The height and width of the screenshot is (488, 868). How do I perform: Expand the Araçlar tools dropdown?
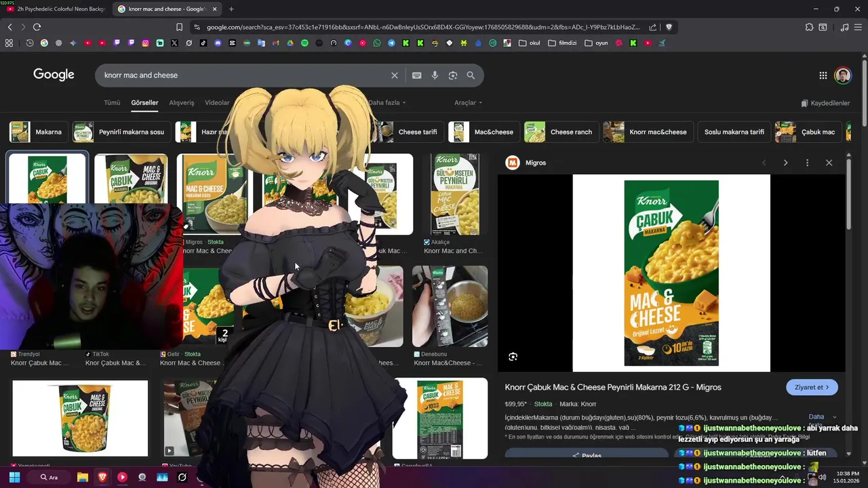coord(468,103)
